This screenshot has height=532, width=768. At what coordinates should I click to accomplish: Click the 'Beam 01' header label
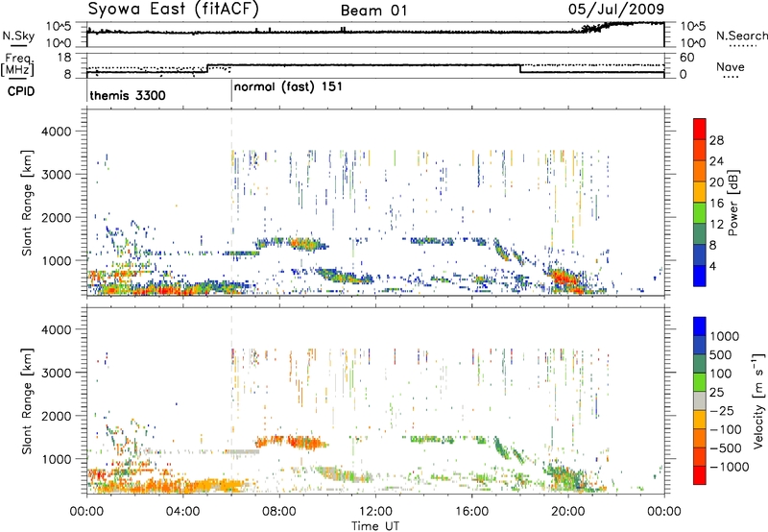[373, 11]
